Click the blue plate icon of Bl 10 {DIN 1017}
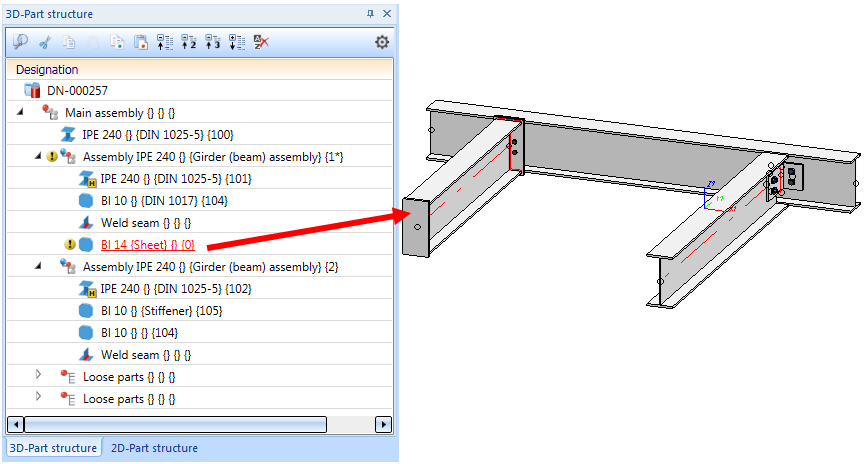The width and height of the screenshot is (866, 464). click(x=86, y=201)
